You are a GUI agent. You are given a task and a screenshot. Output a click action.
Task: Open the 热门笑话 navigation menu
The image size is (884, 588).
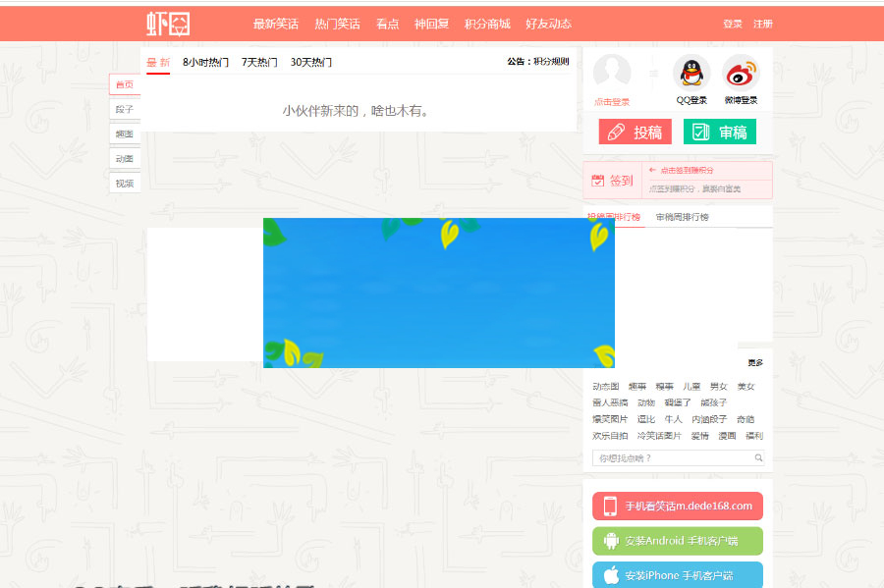(338, 23)
